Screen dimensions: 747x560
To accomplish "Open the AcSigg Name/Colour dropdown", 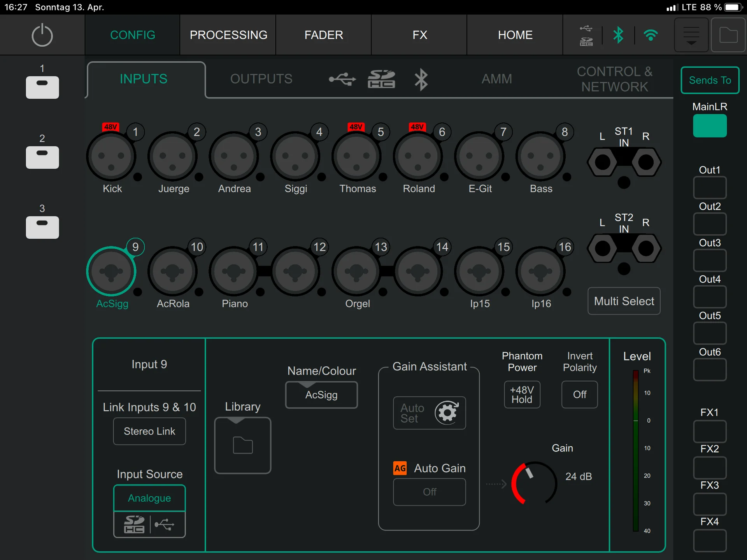I will coord(321,395).
